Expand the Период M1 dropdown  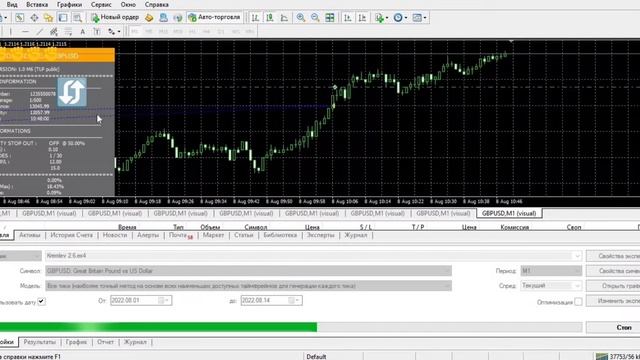click(577, 271)
